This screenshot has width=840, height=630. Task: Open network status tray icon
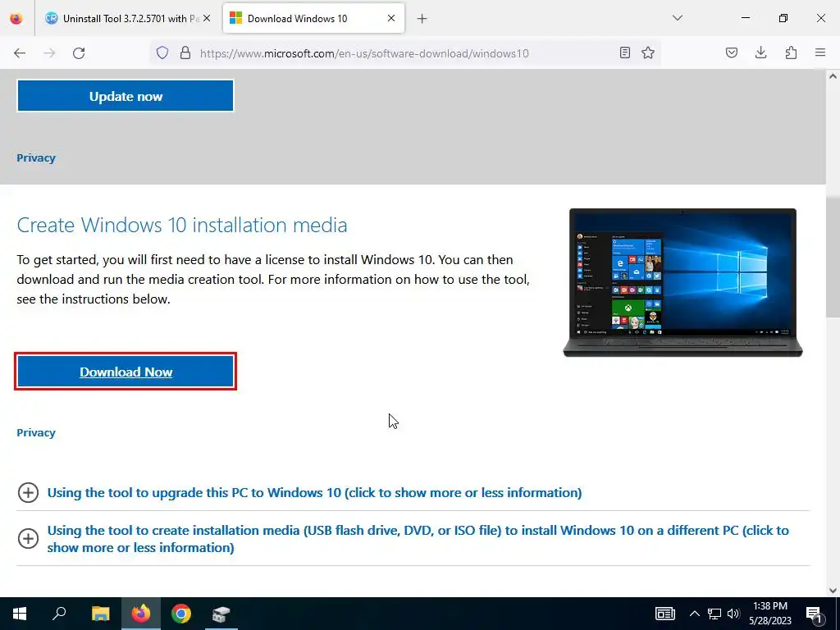tap(714, 614)
